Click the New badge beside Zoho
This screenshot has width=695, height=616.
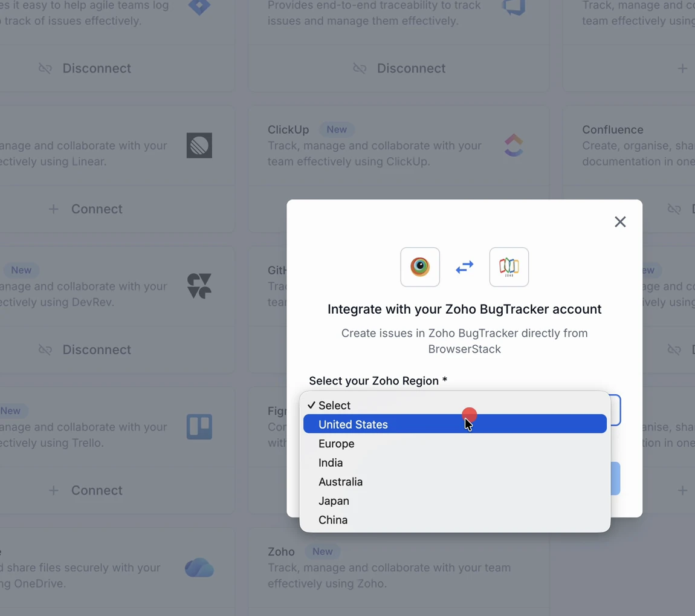point(322,551)
